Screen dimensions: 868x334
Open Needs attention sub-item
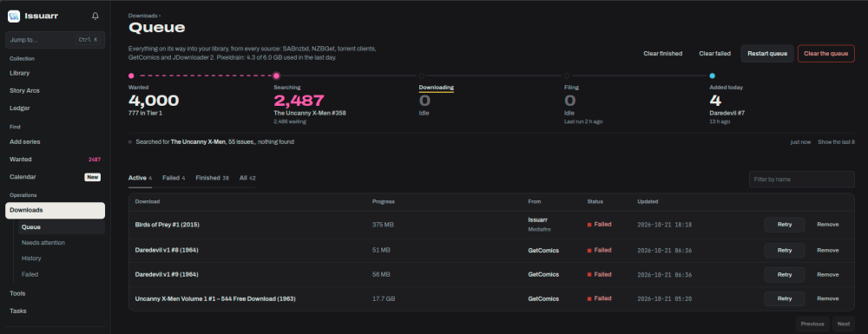(x=43, y=243)
